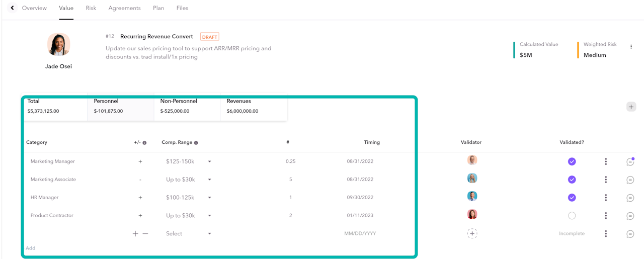Image resolution: width=644 pixels, height=259 pixels.
Task: Click the back arrow beside Overview
Action: click(12, 8)
